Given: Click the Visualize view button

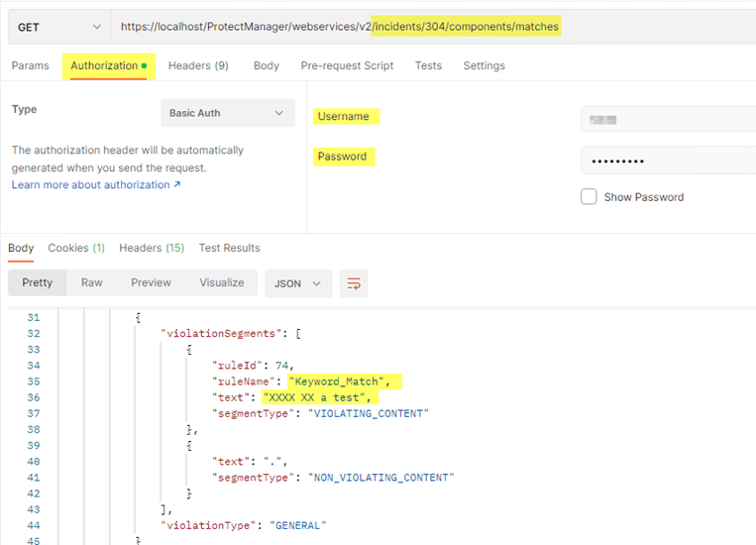Looking at the screenshot, I should (x=222, y=282).
